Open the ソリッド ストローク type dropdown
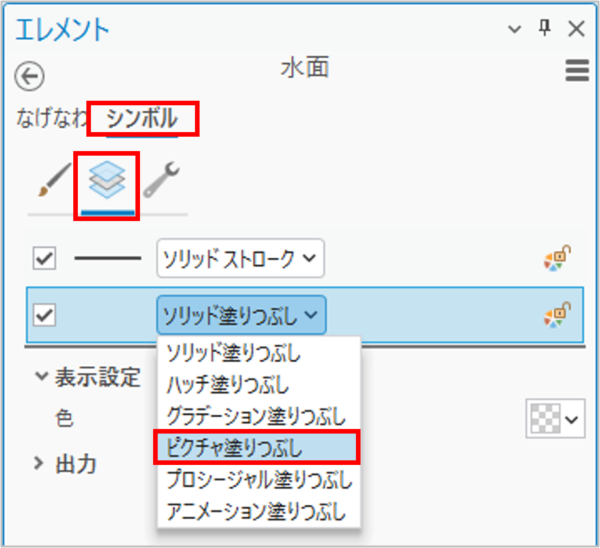This screenshot has width=600, height=548. pyautogui.click(x=240, y=260)
